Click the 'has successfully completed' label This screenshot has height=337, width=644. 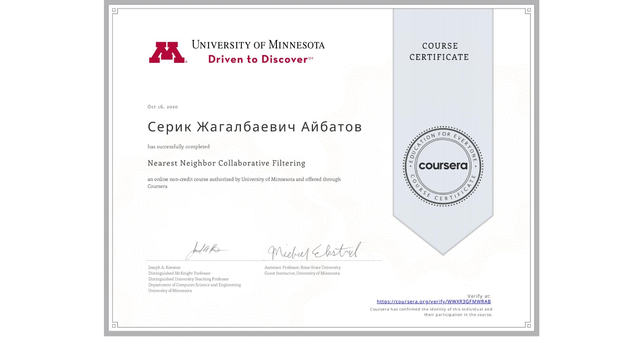point(178,146)
